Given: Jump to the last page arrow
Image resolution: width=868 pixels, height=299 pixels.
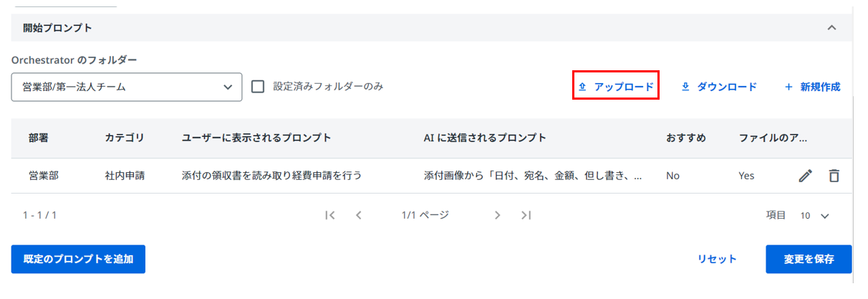Looking at the screenshot, I should [x=526, y=215].
